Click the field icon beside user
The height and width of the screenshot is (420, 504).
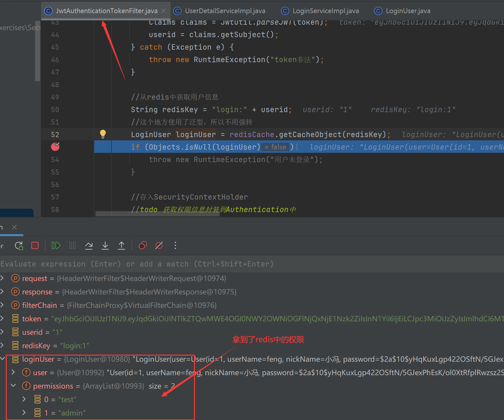pyautogui.click(x=26, y=372)
